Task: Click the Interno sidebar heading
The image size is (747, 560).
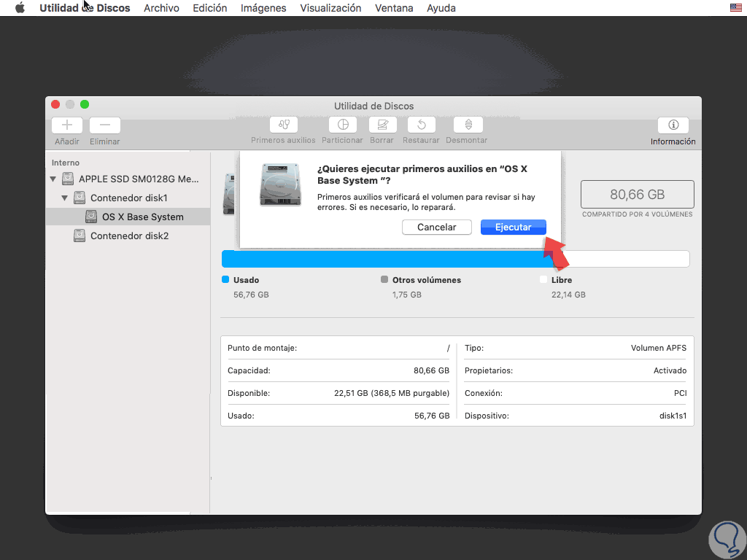Action: click(65, 163)
